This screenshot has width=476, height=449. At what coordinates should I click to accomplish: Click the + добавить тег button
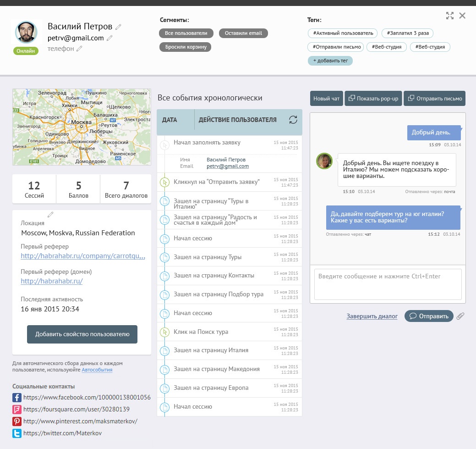pyautogui.click(x=330, y=61)
